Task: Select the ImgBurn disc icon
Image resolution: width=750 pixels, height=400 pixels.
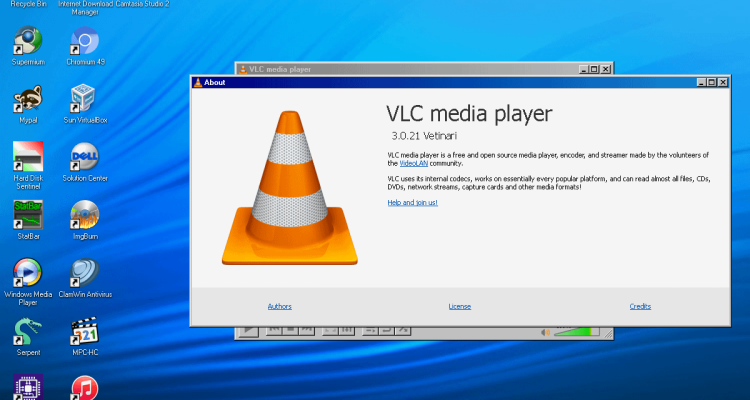Action: pyautogui.click(x=85, y=214)
